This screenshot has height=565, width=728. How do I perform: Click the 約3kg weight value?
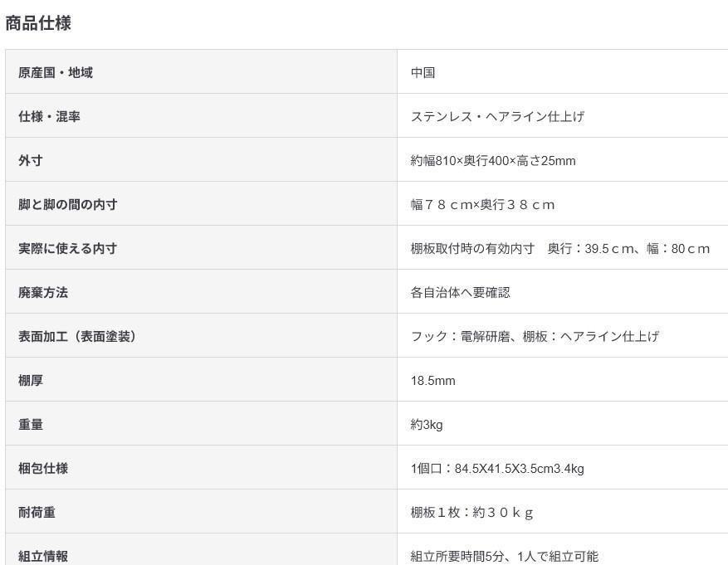click(x=427, y=425)
